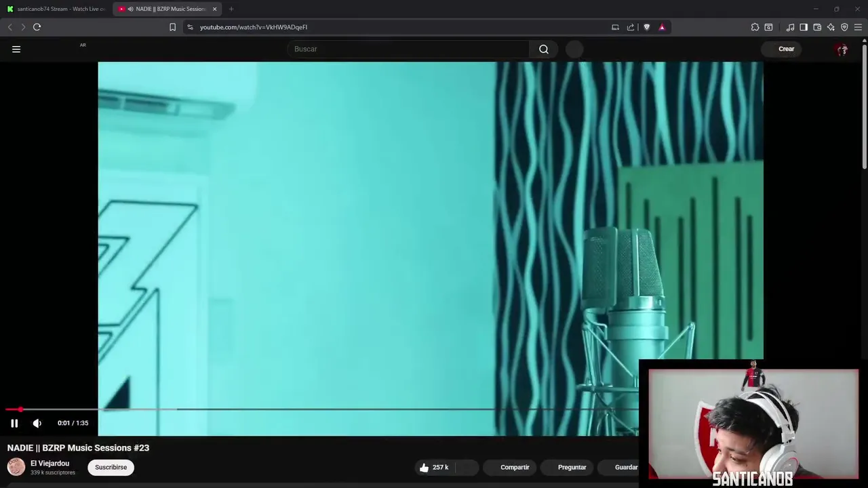Click the 0:01 / 1:35 time display

pos(73,423)
